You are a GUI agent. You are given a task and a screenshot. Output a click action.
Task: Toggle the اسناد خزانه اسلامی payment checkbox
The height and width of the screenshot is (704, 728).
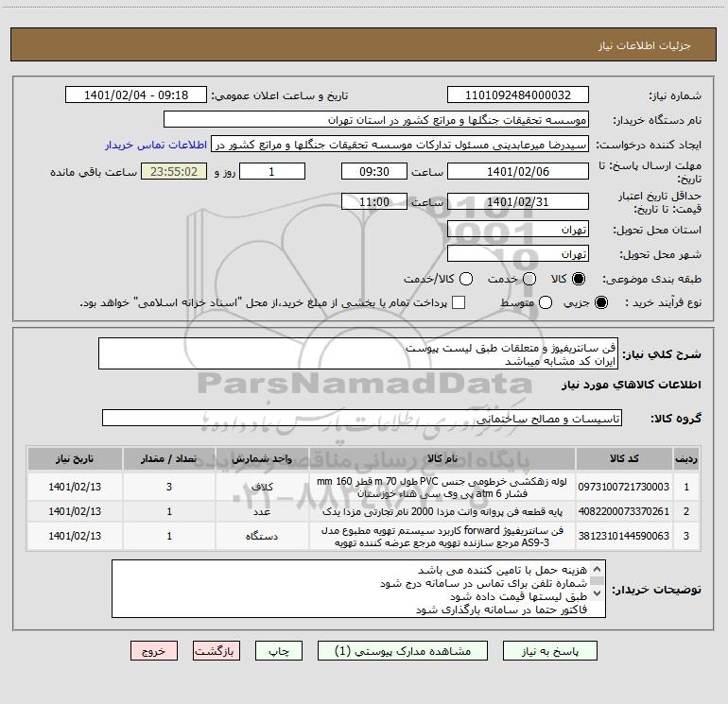pyautogui.click(x=459, y=302)
